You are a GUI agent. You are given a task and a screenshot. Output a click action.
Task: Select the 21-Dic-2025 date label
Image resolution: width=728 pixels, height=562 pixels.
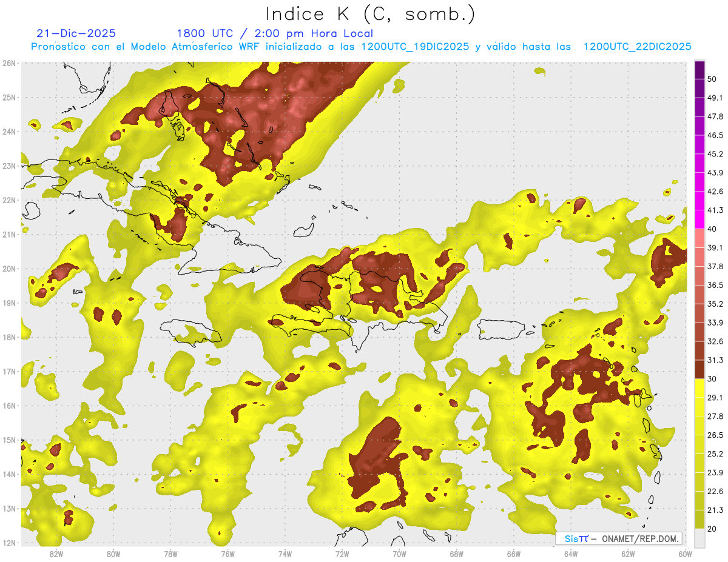[x=76, y=33]
